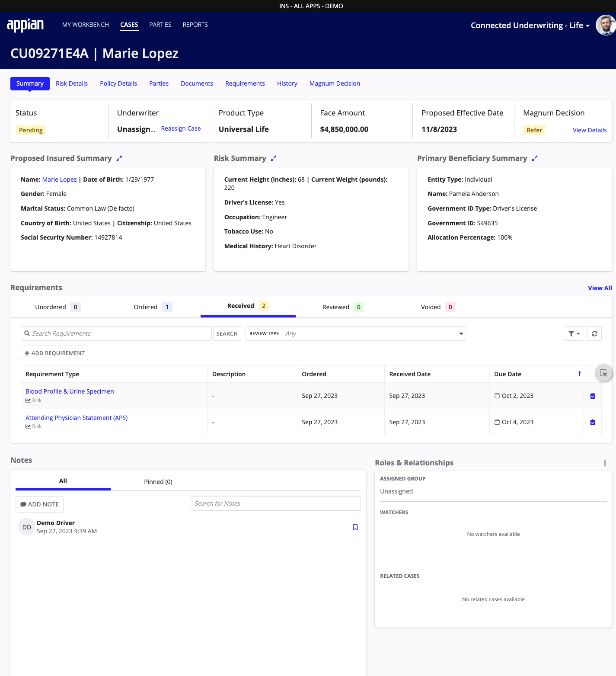Expand the Primary Beneficiary Summary panel
This screenshot has height=676, width=616.
535,158
